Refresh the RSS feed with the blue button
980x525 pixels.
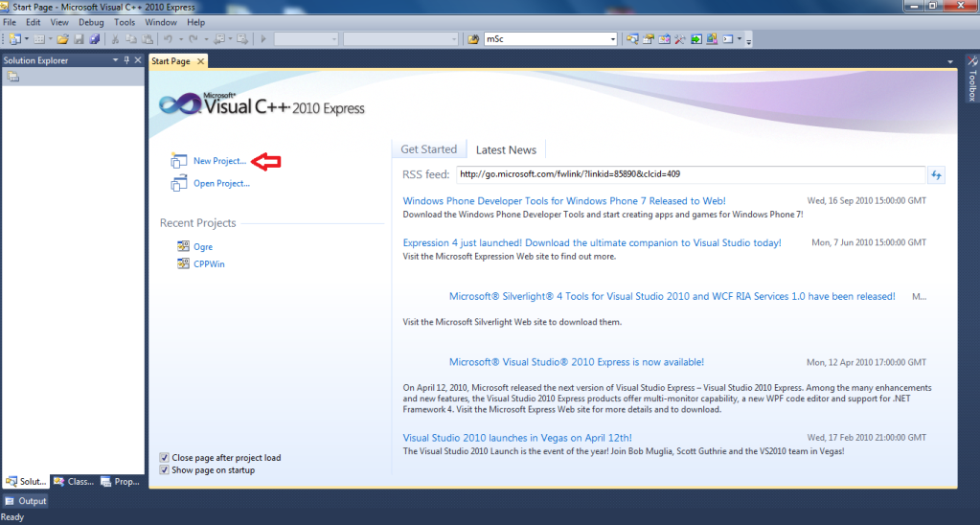tap(936, 174)
